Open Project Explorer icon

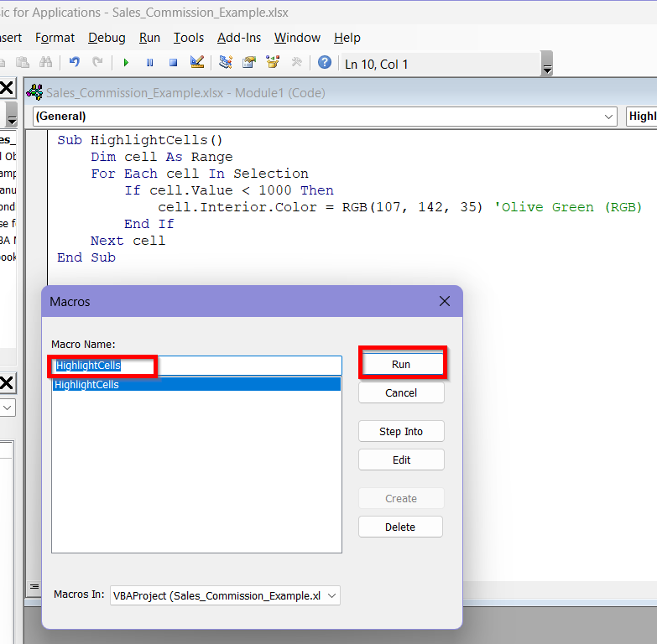click(x=226, y=62)
